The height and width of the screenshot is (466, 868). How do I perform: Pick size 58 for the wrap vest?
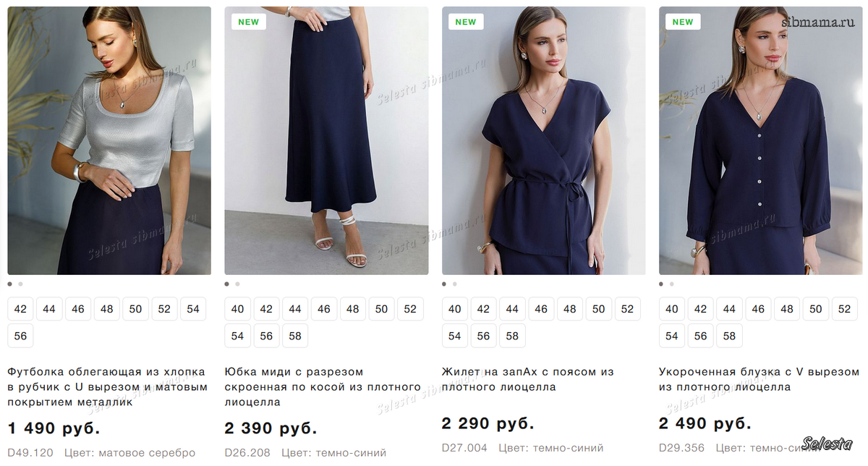[x=512, y=336]
